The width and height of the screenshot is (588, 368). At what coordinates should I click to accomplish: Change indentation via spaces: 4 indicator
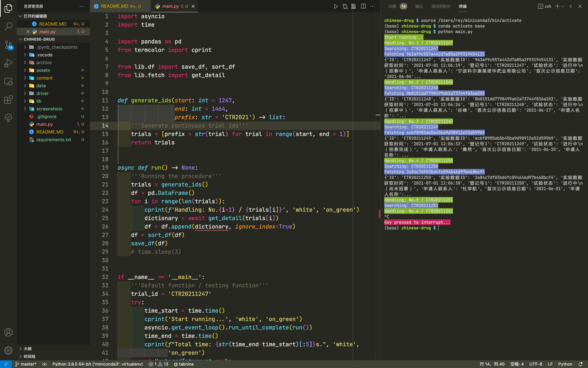517,364
